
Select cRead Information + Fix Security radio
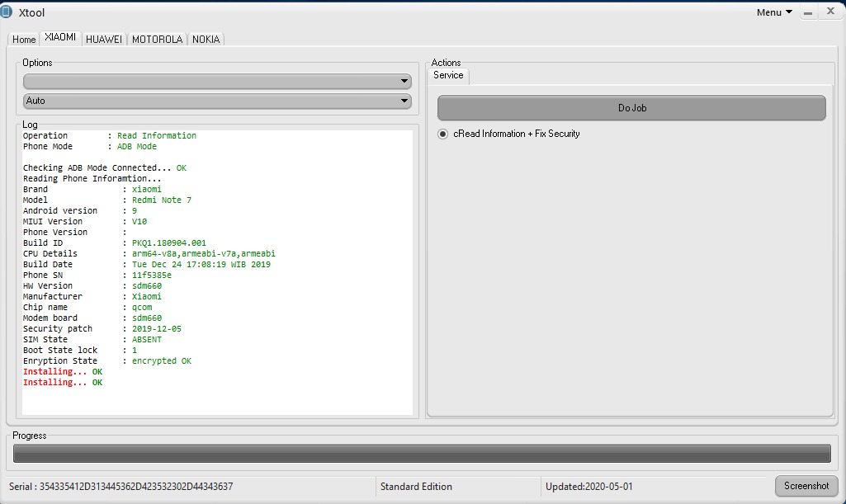click(x=509, y=134)
